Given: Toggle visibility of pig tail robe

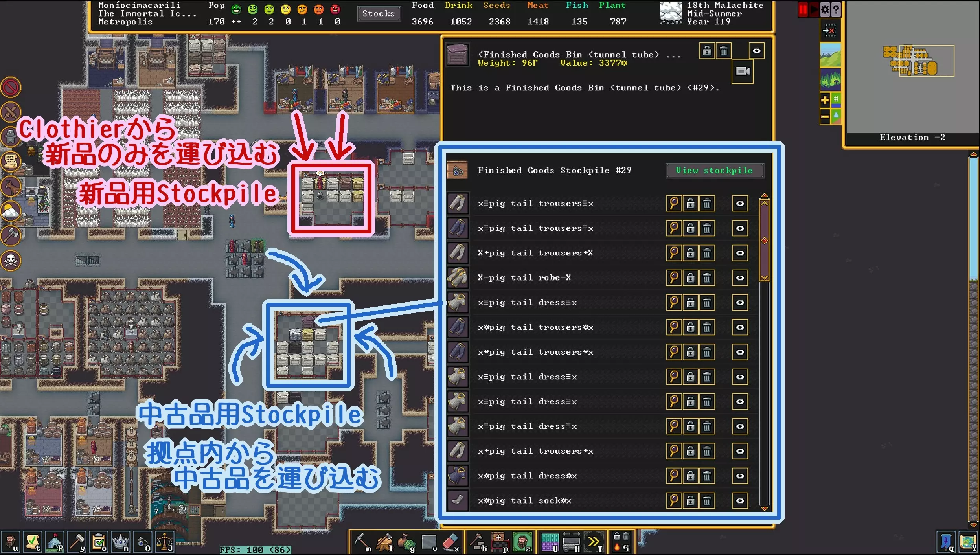Looking at the screenshot, I should (x=739, y=278).
